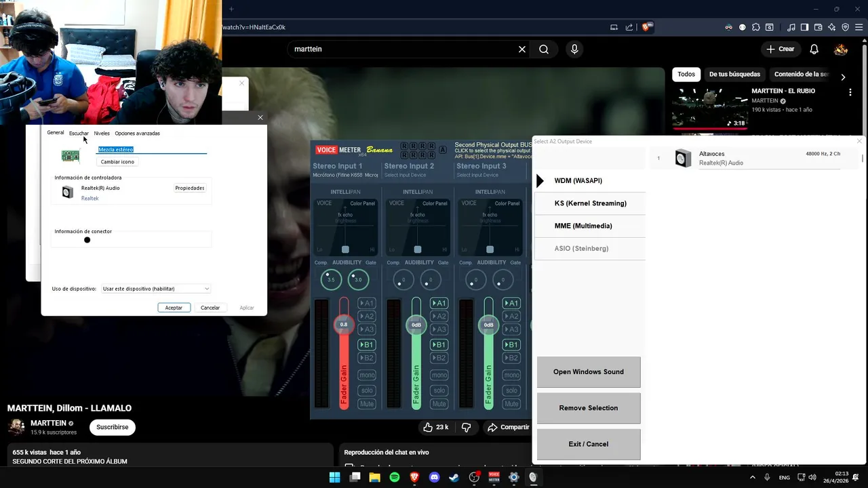The height and width of the screenshot is (488, 868).
Task: Switch to the Niveles tab
Action: (x=102, y=134)
